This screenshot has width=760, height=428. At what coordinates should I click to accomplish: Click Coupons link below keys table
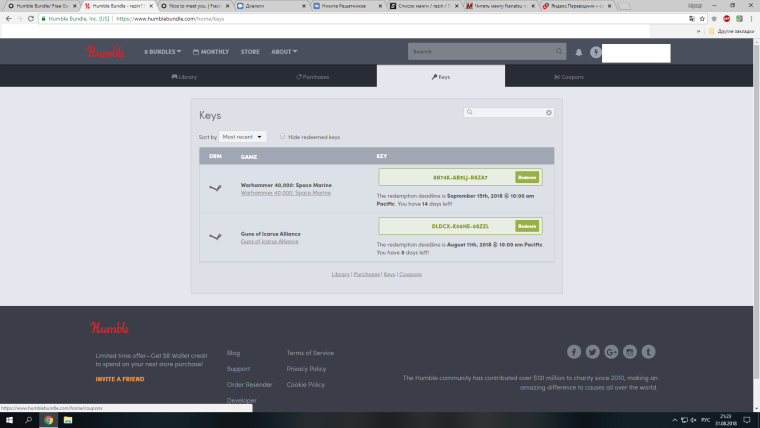(411, 274)
